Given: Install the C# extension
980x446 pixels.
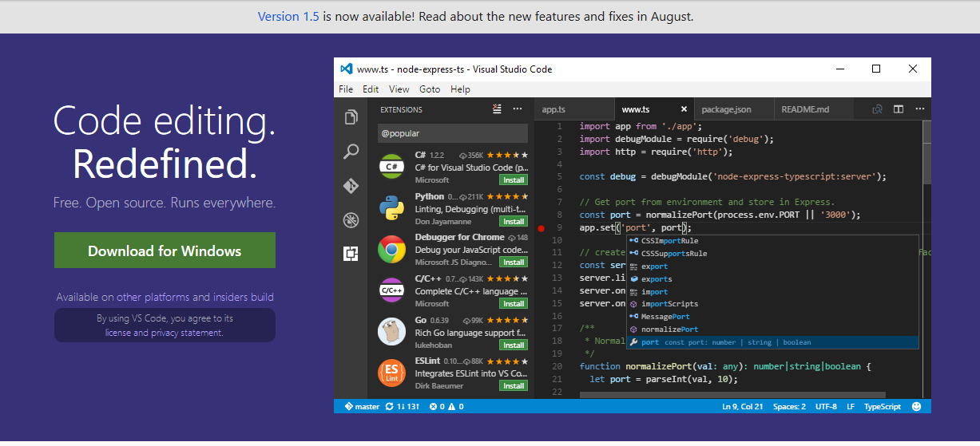Looking at the screenshot, I should pos(514,180).
